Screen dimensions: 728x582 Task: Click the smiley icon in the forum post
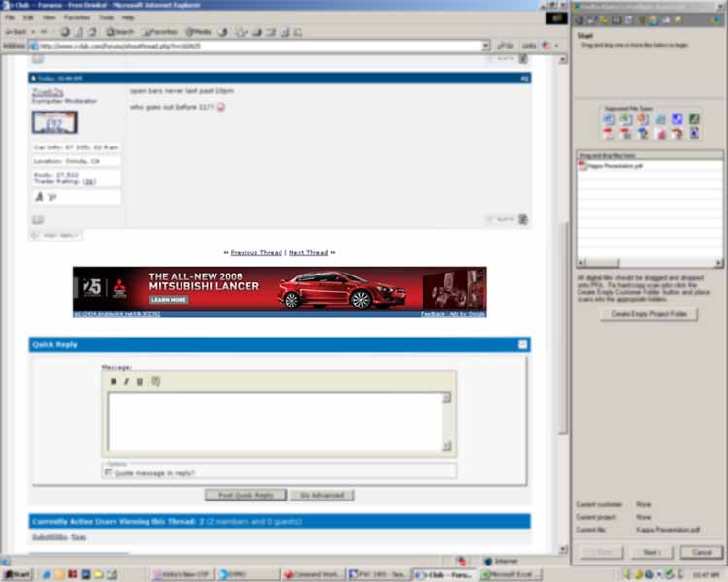point(220,107)
